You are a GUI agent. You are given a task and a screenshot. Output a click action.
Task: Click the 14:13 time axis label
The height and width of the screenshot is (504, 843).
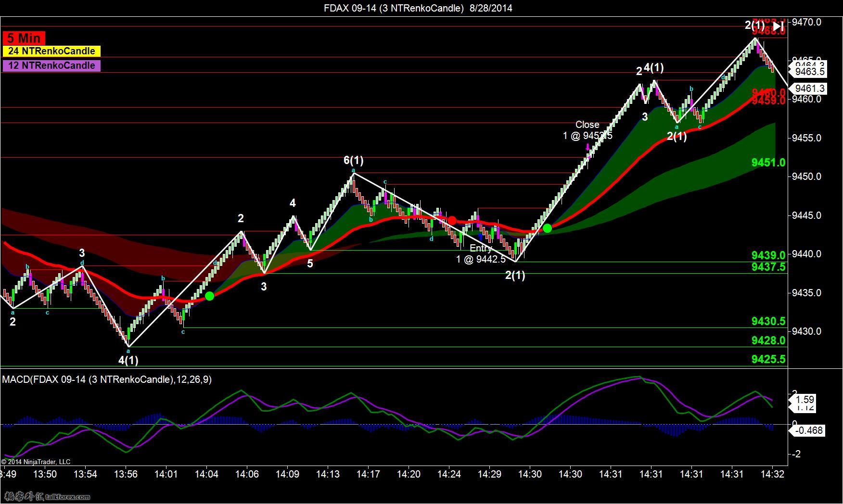point(328,474)
